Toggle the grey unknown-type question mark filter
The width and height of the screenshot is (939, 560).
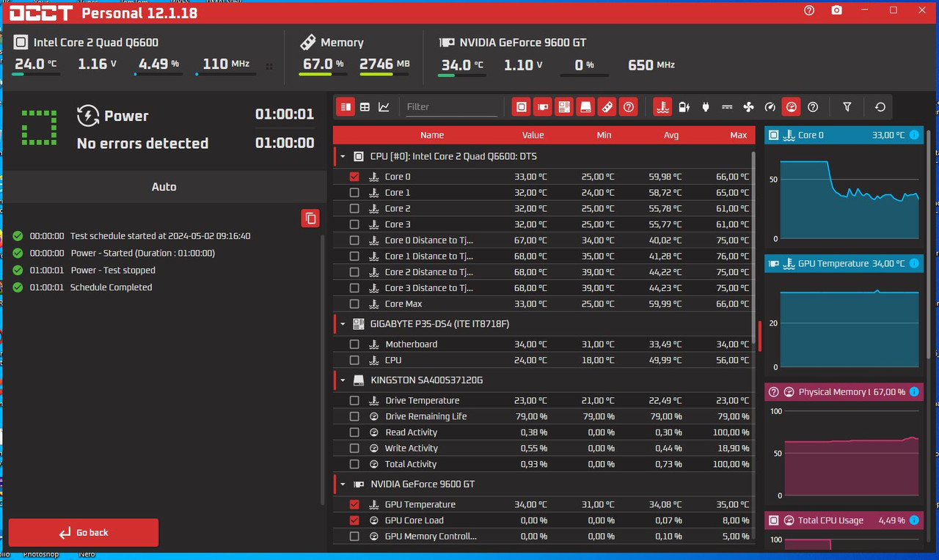point(813,107)
